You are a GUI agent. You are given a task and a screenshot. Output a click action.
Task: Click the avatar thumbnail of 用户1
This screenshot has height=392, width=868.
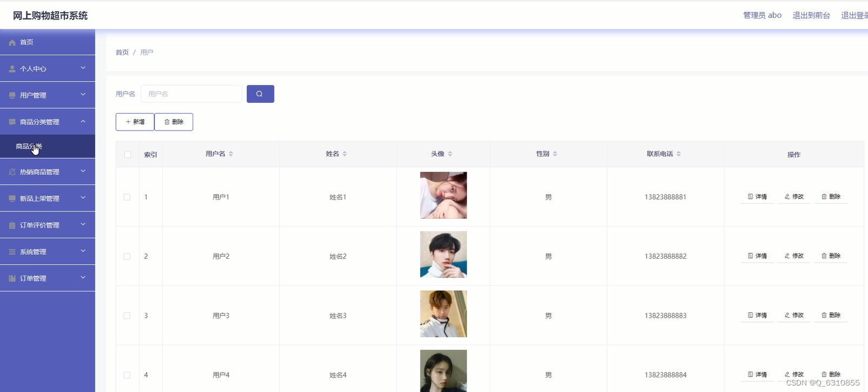click(443, 195)
